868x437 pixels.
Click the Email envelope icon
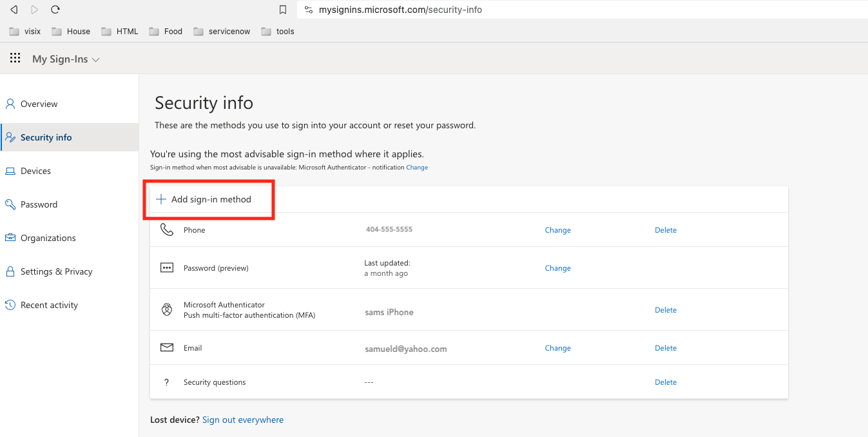[167, 347]
